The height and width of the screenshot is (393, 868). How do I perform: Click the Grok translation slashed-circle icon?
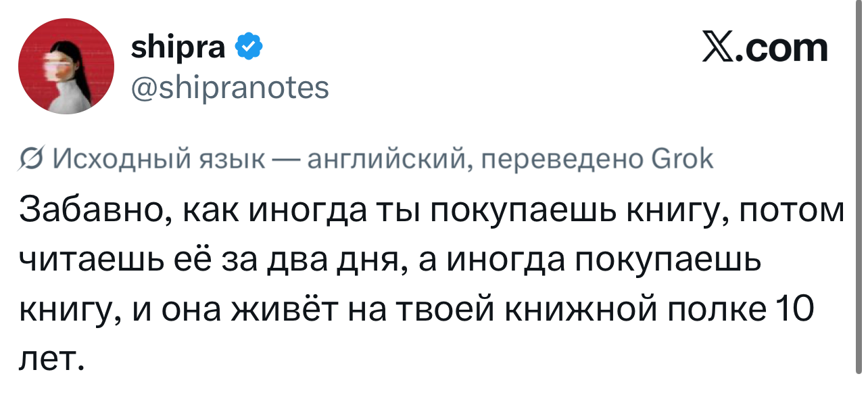[31, 159]
